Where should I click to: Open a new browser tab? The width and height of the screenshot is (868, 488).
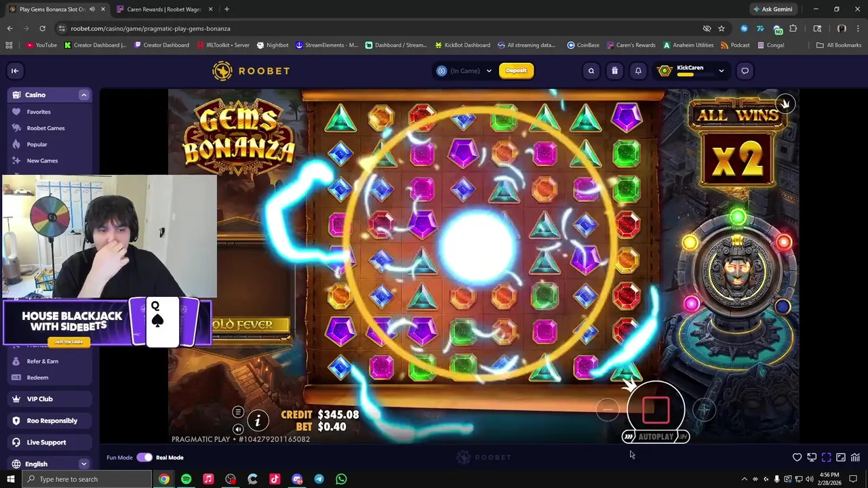[226, 9]
